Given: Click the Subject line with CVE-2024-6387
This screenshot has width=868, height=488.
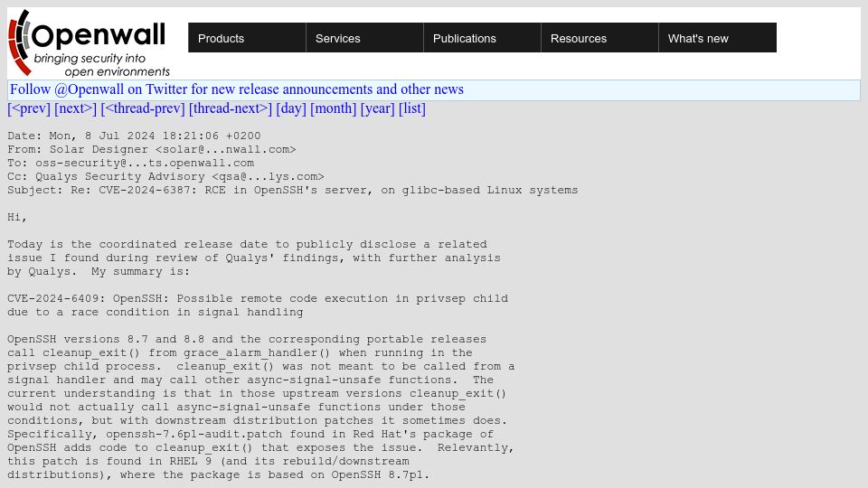Looking at the screenshot, I should tap(292, 191).
